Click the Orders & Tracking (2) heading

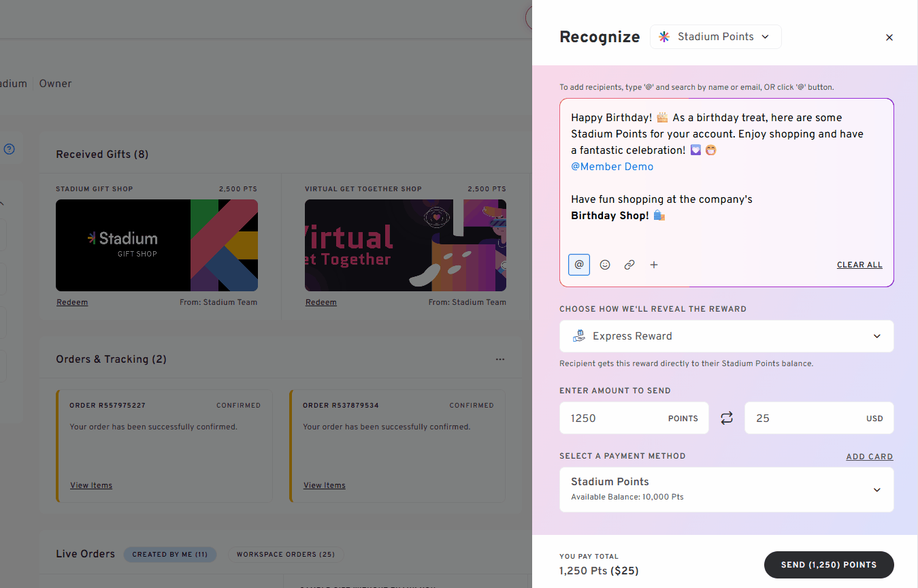[x=111, y=359]
